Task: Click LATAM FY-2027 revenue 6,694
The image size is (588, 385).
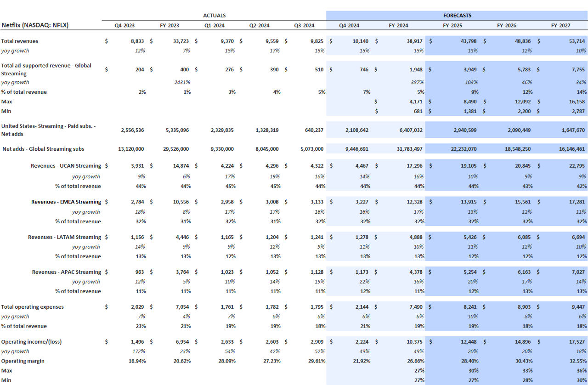Action: 578,237
